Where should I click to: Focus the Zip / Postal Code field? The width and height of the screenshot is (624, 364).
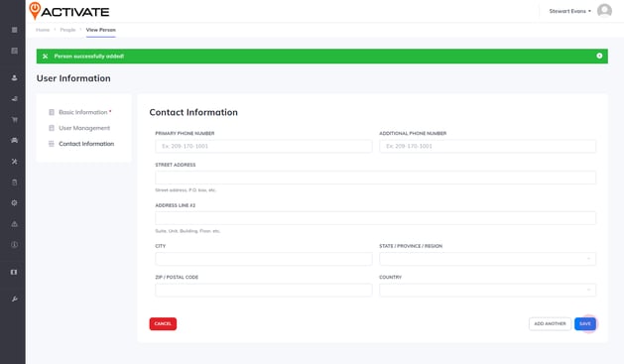click(264, 290)
